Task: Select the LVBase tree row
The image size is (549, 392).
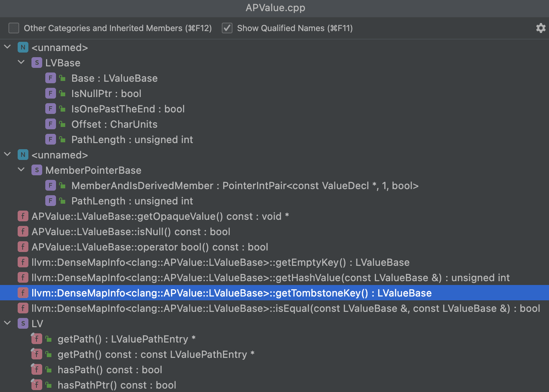Action: tap(274, 63)
